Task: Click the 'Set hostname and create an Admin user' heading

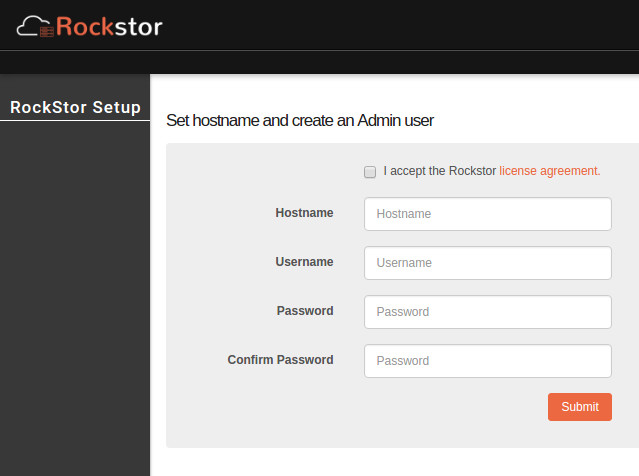Action: pos(300,121)
